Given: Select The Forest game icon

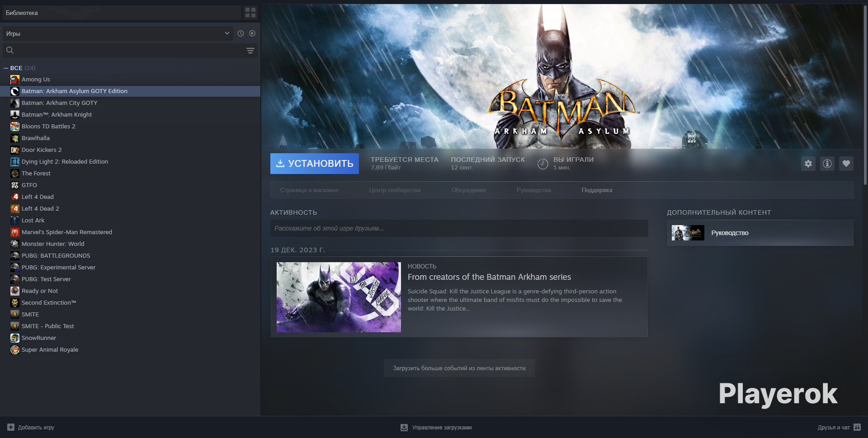Looking at the screenshot, I should [x=15, y=174].
